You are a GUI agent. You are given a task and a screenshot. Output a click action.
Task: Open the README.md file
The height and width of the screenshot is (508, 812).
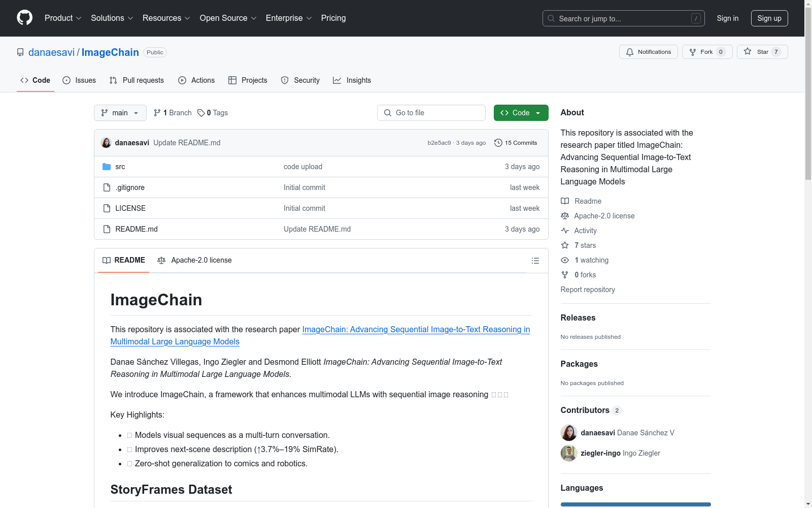coord(137,229)
